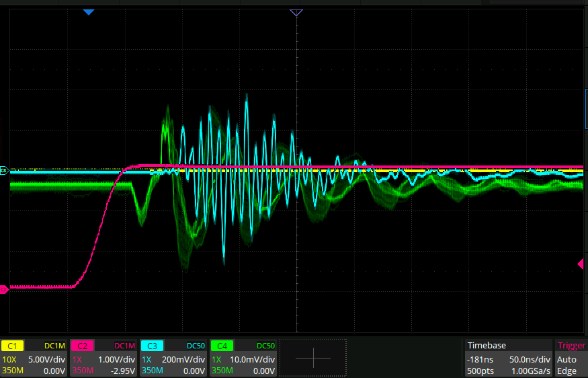
Task: Click C1 5.00V/div vertical scale
Action: pyautogui.click(x=46, y=360)
